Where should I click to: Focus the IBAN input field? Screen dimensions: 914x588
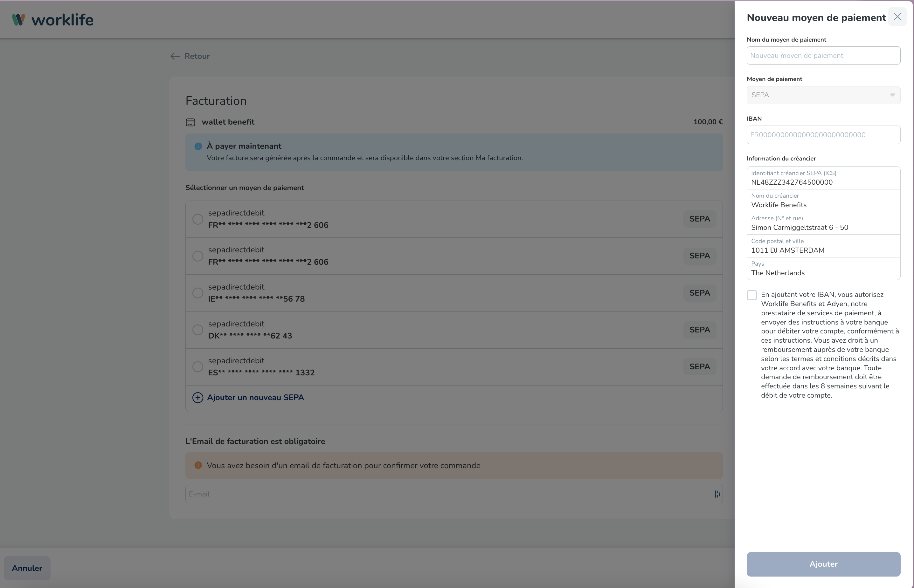[823, 135]
